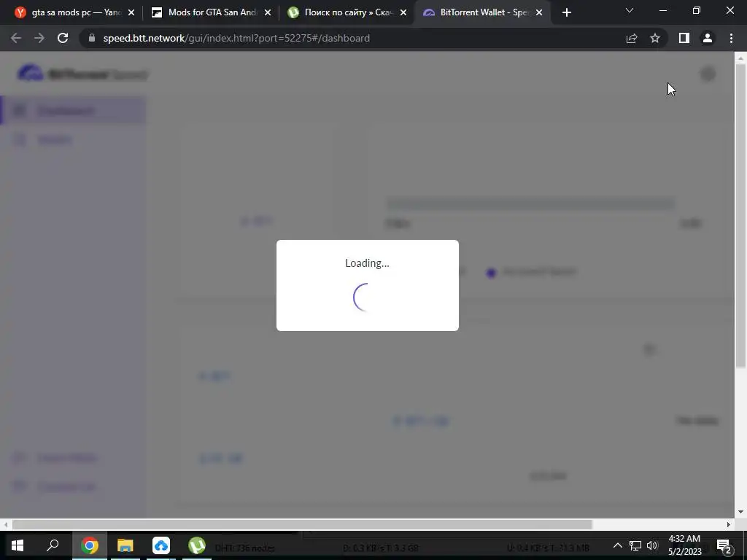
Task: Open uTorrent from the taskbar
Action: click(x=196, y=545)
